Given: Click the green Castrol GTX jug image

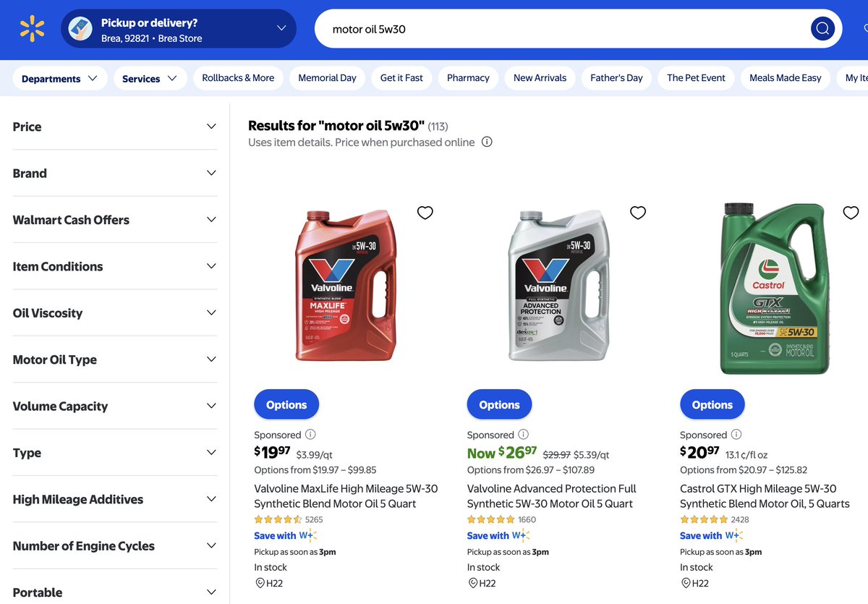Looking at the screenshot, I should point(775,288).
